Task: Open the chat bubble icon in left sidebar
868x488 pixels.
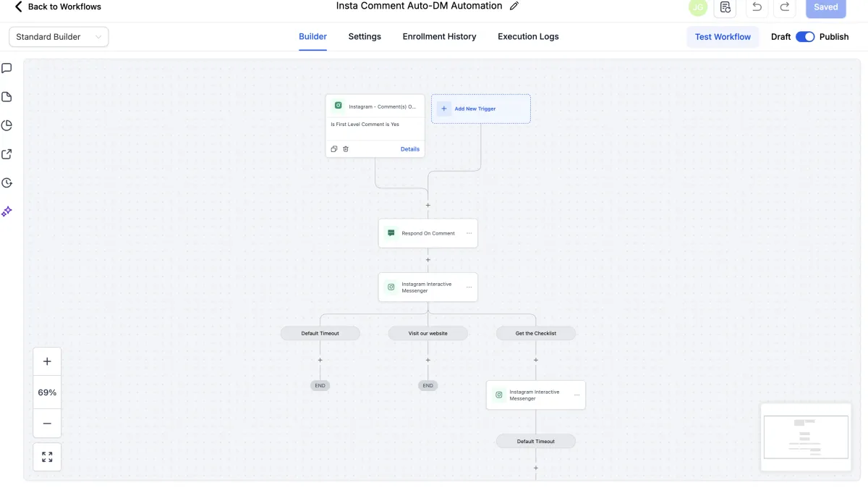Action: [7, 69]
